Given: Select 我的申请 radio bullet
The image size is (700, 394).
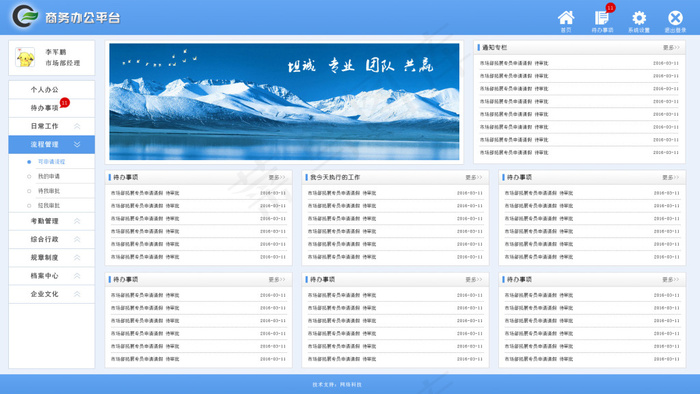Looking at the screenshot, I should point(29,177).
